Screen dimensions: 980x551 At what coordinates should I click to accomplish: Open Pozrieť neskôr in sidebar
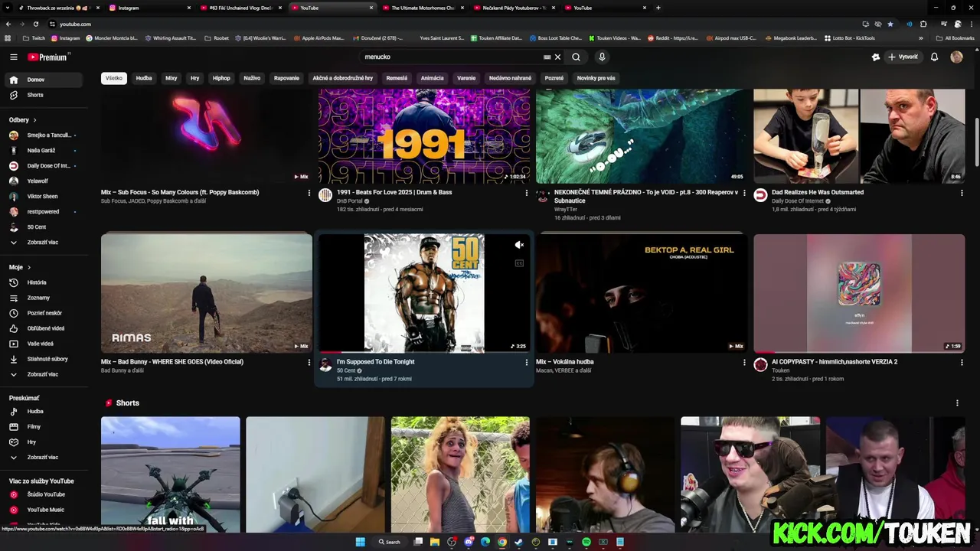pos(44,313)
